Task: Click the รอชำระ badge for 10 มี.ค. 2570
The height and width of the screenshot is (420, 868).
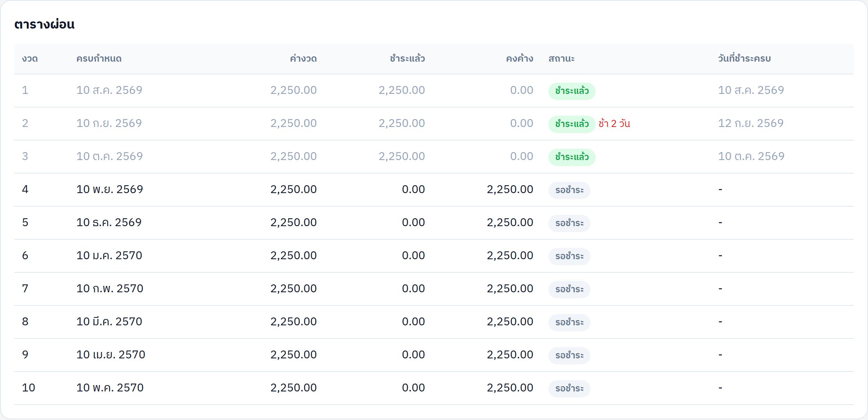Action: coord(569,322)
